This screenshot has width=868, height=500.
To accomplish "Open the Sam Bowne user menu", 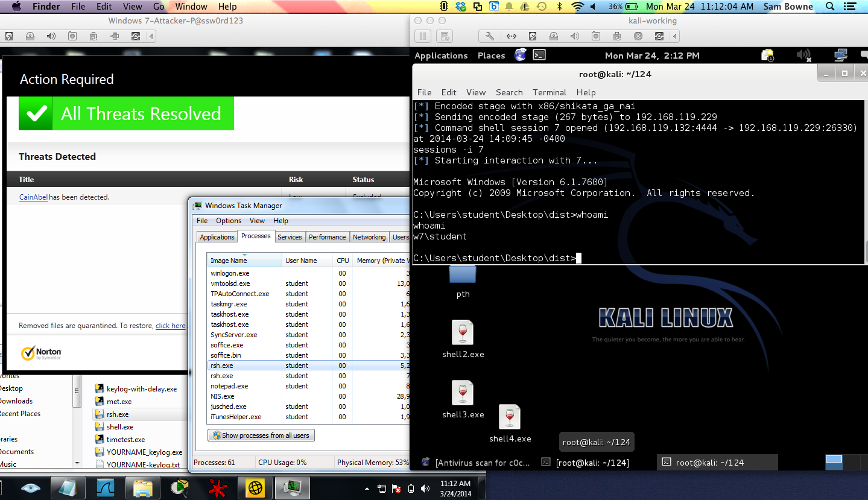I will [x=789, y=7].
